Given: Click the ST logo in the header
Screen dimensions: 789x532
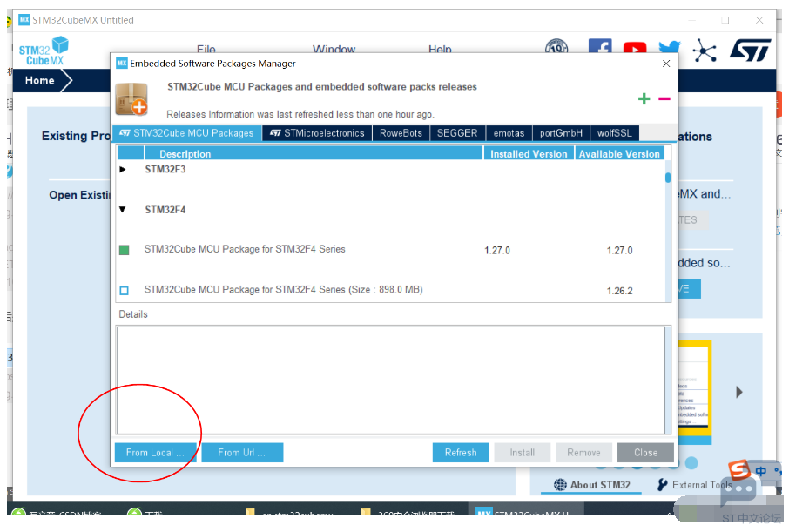Looking at the screenshot, I should [751, 50].
